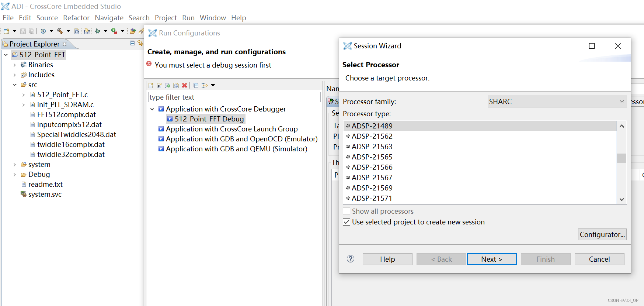Open the Project menu
Viewport: 644px width, 306px height.
coord(166,18)
